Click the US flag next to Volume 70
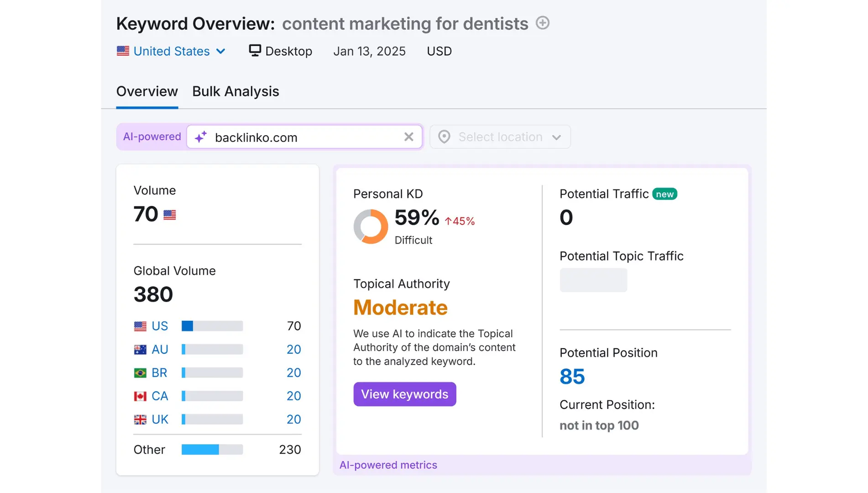The width and height of the screenshot is (868, 493). pyautogui.click(x=170, y=215)
